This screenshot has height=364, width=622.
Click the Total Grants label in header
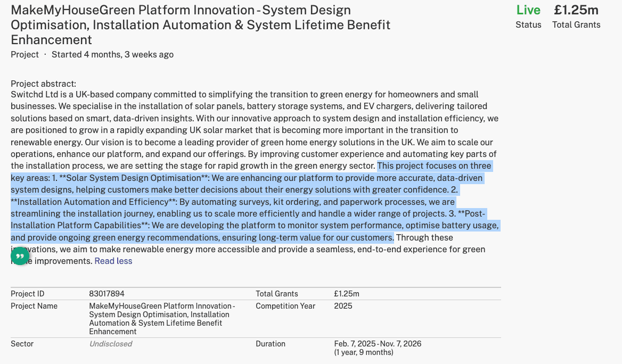point(576,24)
